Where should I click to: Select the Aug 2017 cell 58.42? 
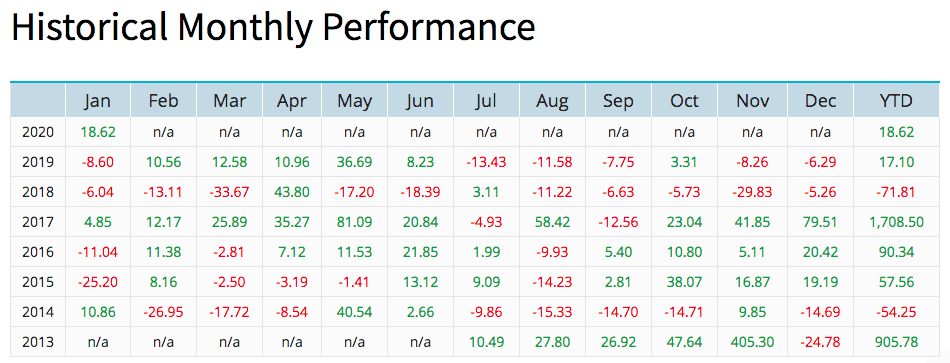pos(552,222)
